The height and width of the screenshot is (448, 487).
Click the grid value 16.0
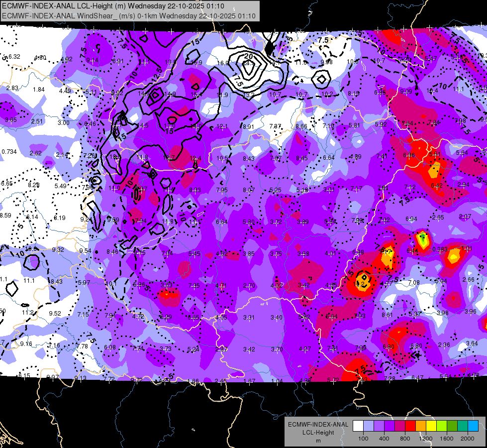point(222,63)
